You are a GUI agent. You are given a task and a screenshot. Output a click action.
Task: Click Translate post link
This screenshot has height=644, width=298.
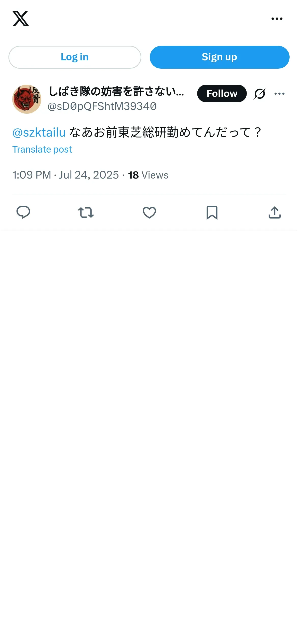click(x=42, y=150)
